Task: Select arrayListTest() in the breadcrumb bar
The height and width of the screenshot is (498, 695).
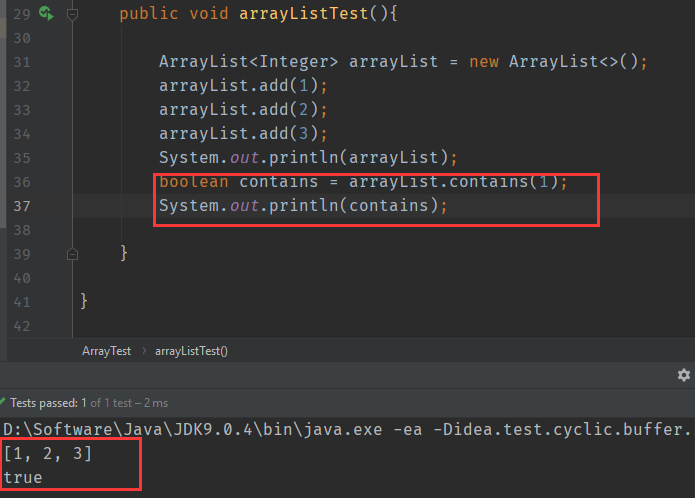Action: pos(191,351)
